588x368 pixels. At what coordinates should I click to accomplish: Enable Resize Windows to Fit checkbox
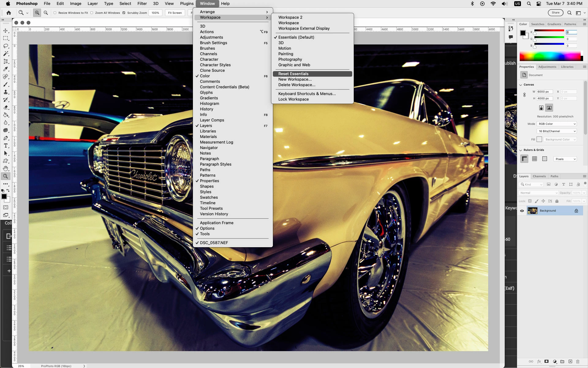tap(55, 13)
